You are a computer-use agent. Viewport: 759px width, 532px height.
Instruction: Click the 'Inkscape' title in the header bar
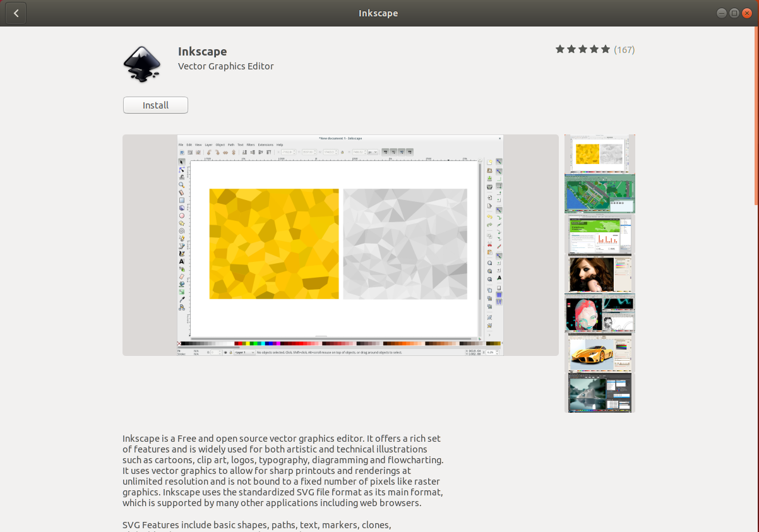coord(378,13)
